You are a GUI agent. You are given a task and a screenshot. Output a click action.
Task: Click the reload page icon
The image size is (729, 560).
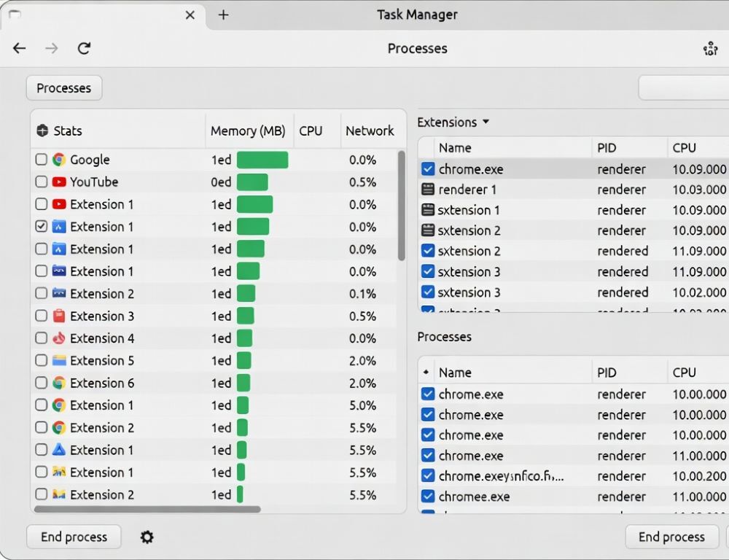click(x=84, y=48)
